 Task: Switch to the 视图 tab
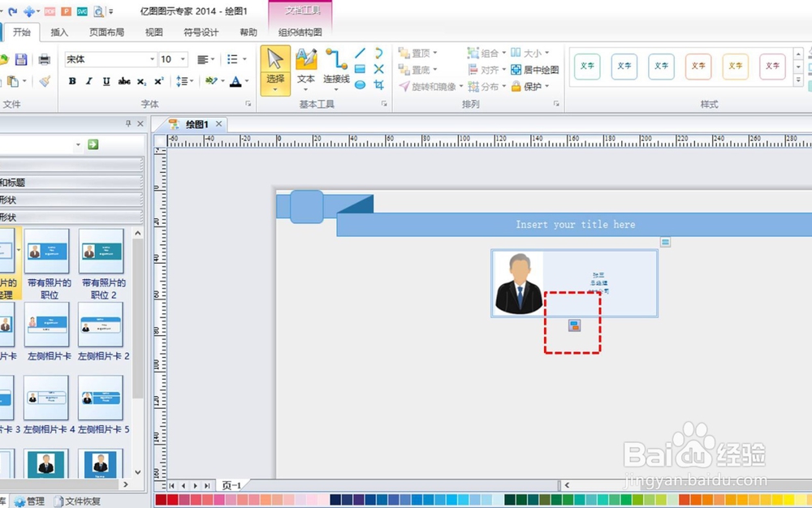[153, 32]
